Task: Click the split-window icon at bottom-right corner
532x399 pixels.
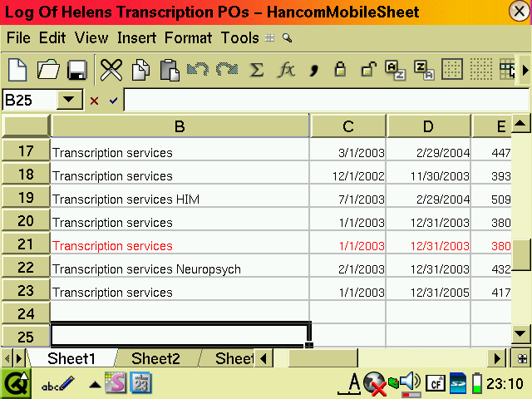Action: pos(521,358)
